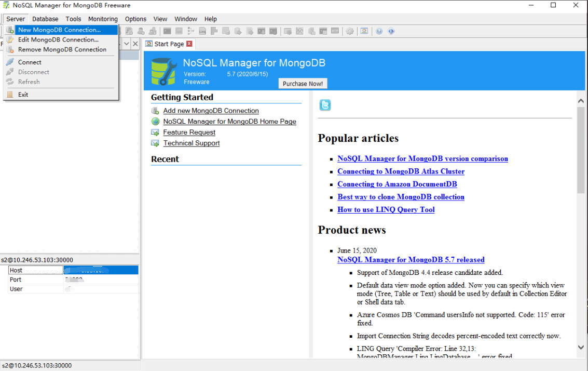
Task: Choose Disconnect in the Server menu
Action: tap(62, 72)
